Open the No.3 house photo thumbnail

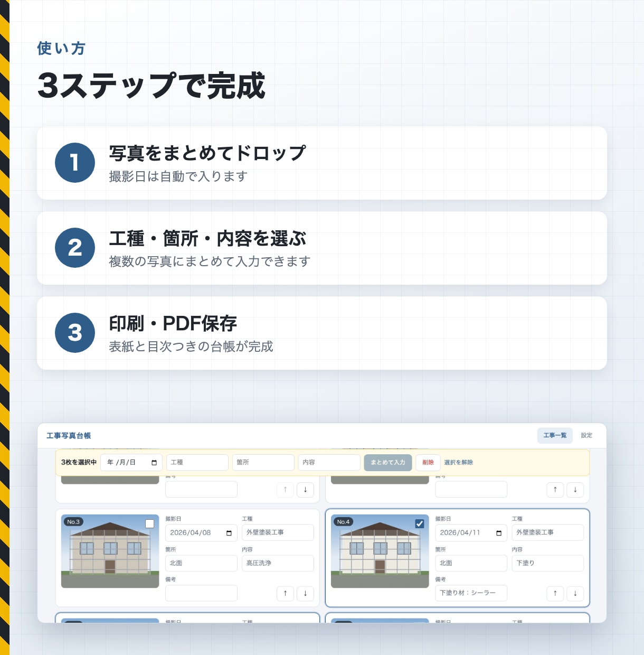click(x=110, y=551)
